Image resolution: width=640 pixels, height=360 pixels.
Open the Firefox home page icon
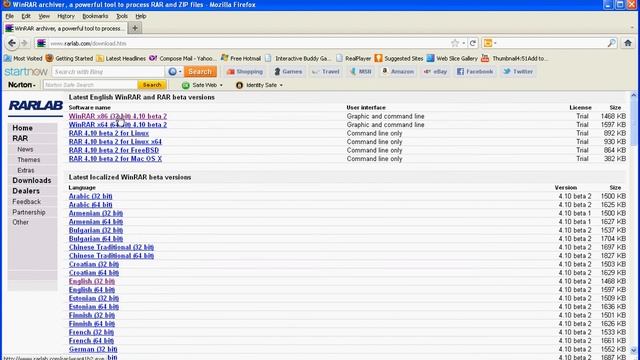tap(628, 43)
